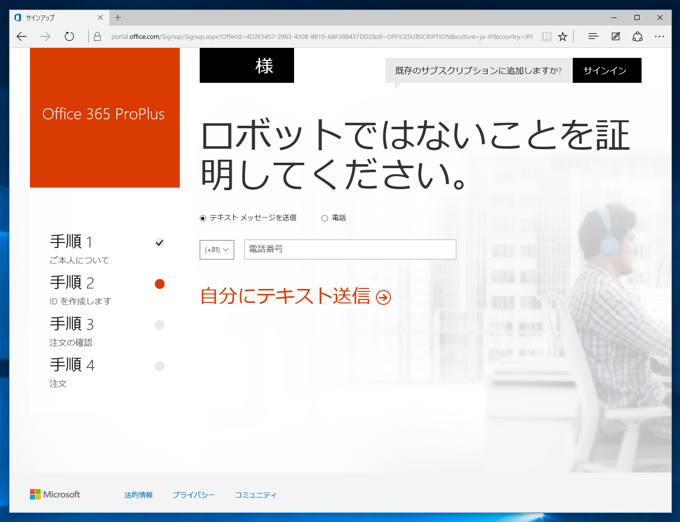
Task: Open the Hub panel icon
Action: (x=593, y=37)
